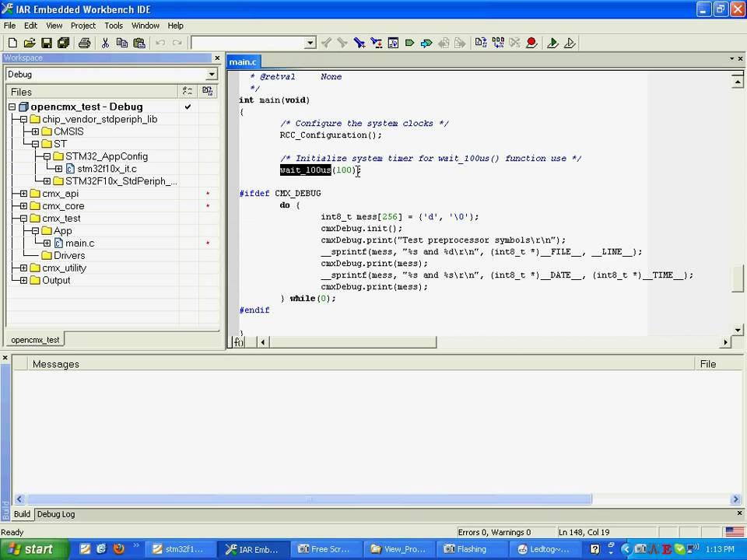Screen dimensions: 747x560
Task: Collapse the cmx_test folder
Action: point(23,219)
